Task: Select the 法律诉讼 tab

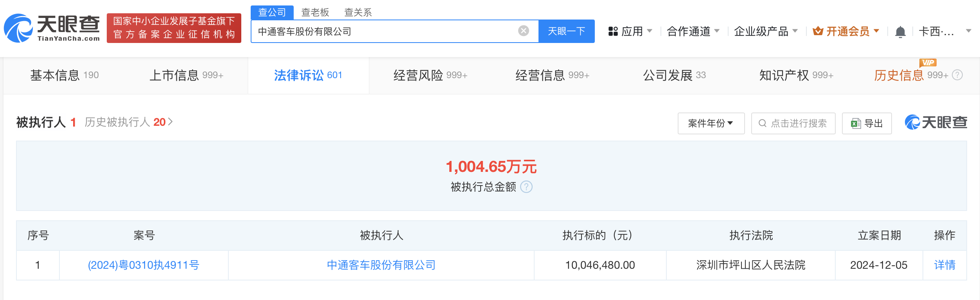Action: [x=308, y=75]
